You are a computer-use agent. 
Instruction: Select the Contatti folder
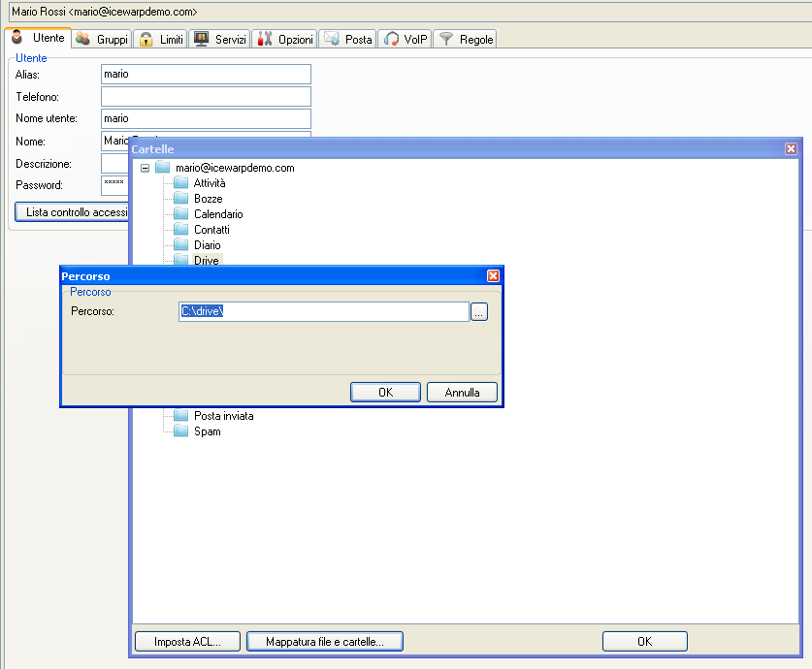[x=211, y=230]
